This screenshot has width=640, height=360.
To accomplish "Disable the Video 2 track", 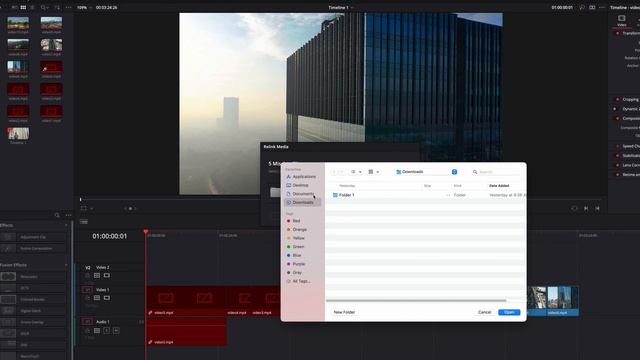I will 107,276.
